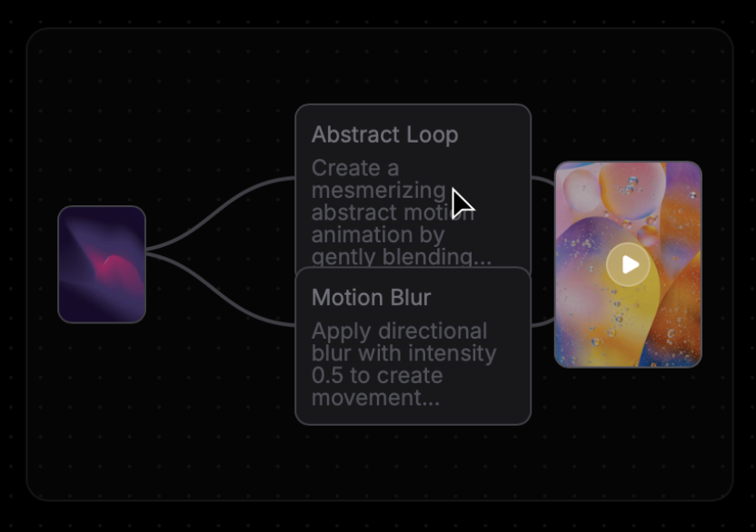Click the pink glow in the source image
Screen dimensions: 756x532
pyautogui.click(x=114, y=269)
